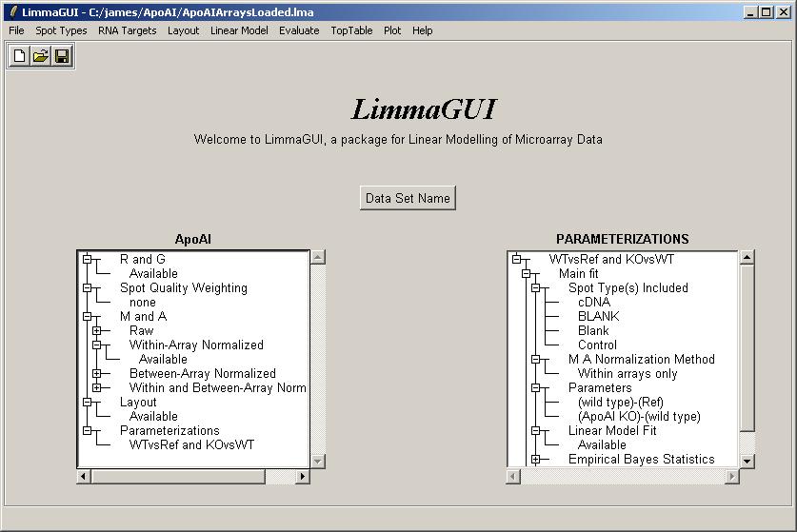This screenshot has height=532, width=797.
Task: Click the Open folder toolbar icon
Action: (x=41, y=56)
